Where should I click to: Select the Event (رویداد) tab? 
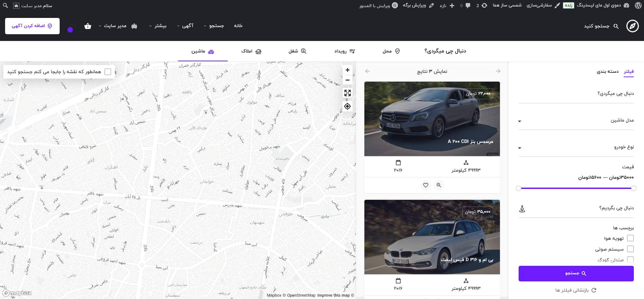[x=344, y=51]
